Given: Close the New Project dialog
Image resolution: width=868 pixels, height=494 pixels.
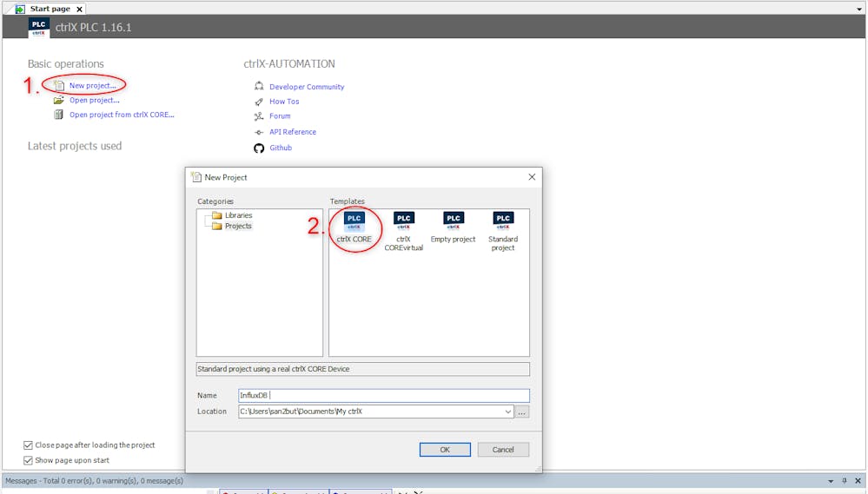Looking at the screenshot, I should pyautogui.click(x=532, y=177).
